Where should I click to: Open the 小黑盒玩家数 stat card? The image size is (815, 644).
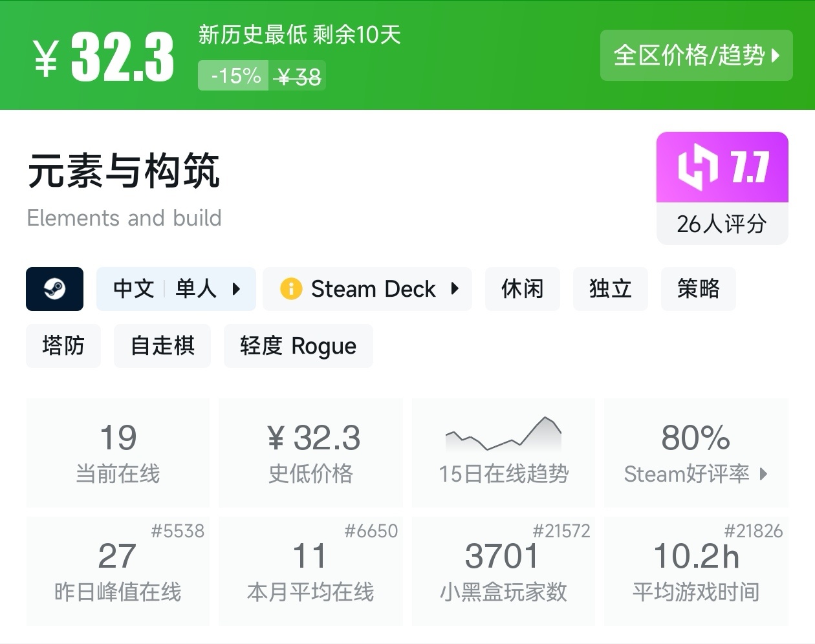503,571
